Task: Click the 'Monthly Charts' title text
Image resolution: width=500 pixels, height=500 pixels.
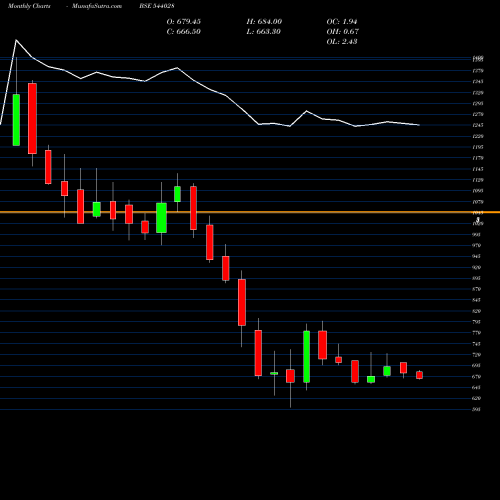Action: tap(29, 6)
